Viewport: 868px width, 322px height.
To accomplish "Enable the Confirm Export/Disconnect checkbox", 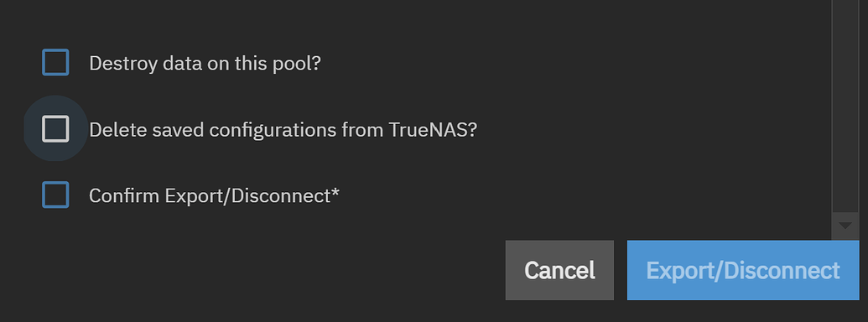I will tap(55, 195).
